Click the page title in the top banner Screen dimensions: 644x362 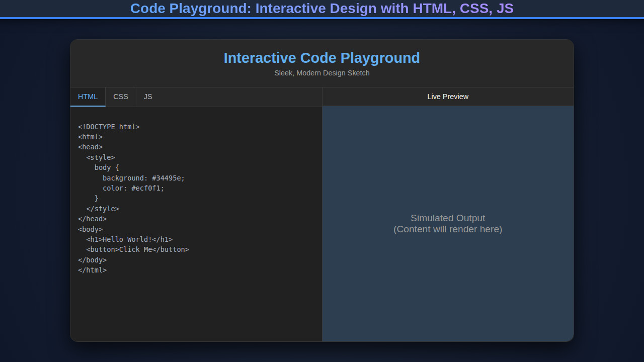point(321,9)
